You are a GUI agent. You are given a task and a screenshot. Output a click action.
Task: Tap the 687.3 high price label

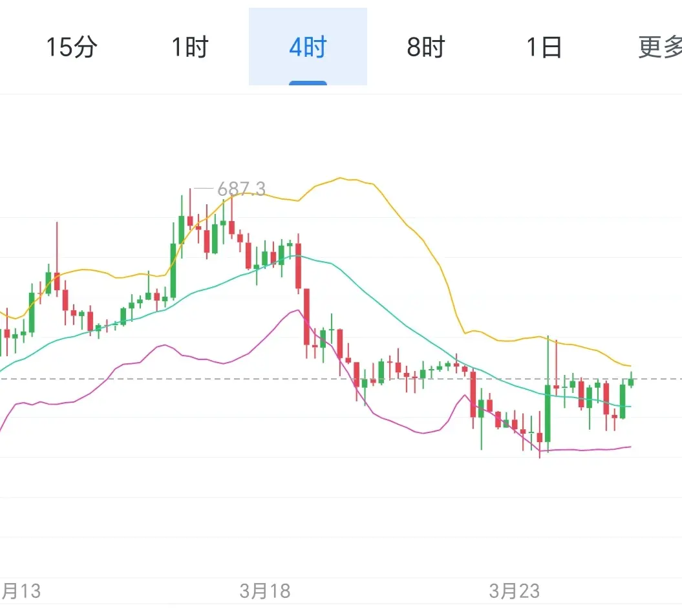(240, 189)
